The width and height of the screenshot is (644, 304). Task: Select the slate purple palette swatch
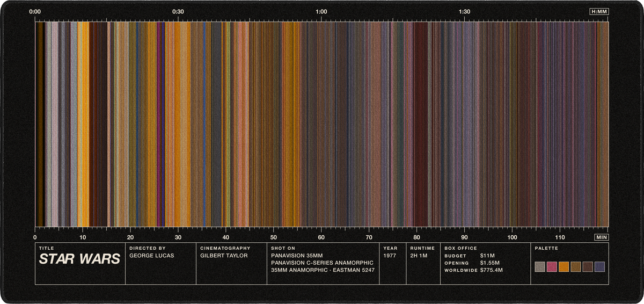[599, 267]
